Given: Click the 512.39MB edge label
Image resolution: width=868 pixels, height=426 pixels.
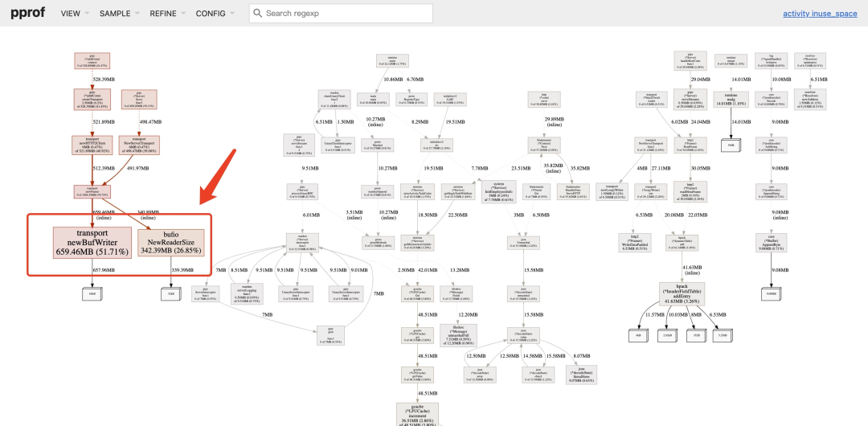Looking at the screenshot, I should point(104,169).
